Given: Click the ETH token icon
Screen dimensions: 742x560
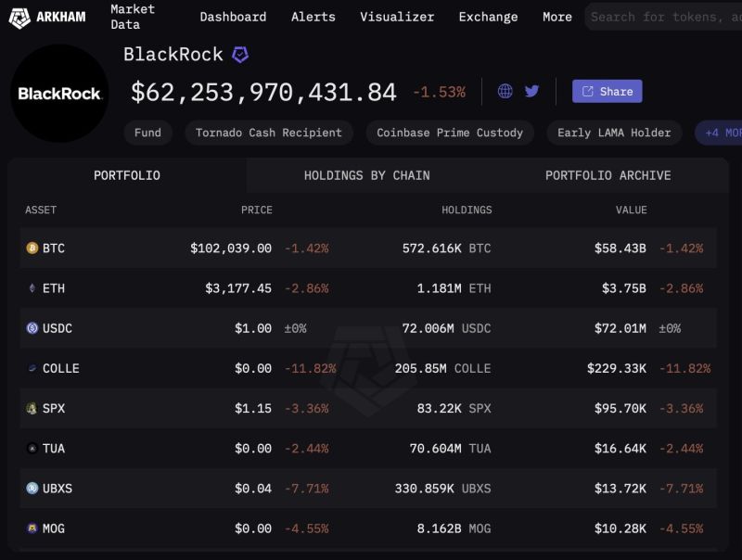Looking at the screenshot, I should (32, 288).
